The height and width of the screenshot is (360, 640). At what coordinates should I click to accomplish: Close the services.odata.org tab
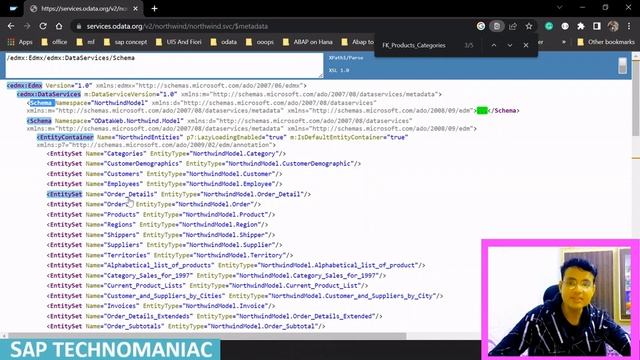135,9
